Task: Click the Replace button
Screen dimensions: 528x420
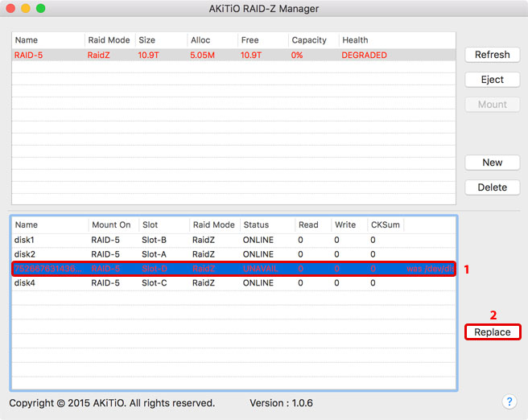Action: point(492,331)
